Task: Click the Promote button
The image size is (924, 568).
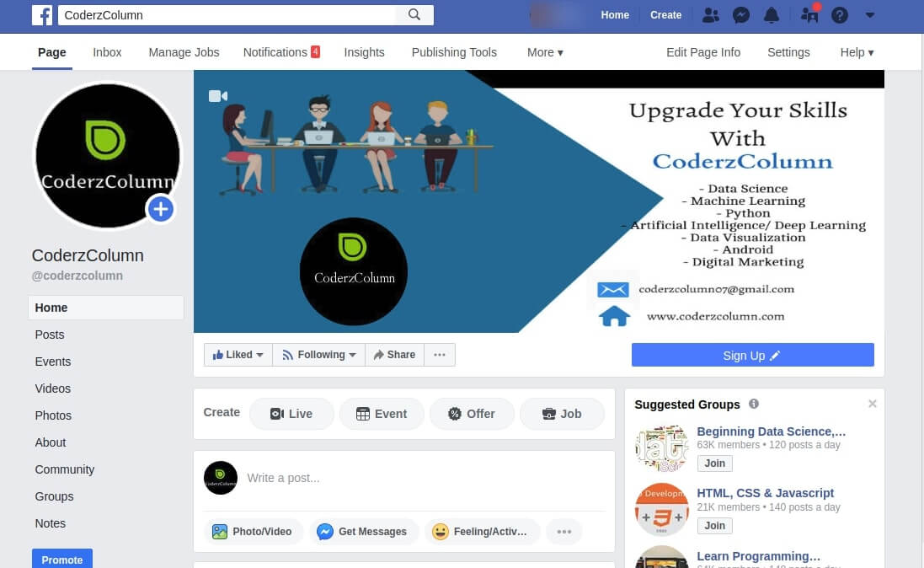Action: coord(61,560)
